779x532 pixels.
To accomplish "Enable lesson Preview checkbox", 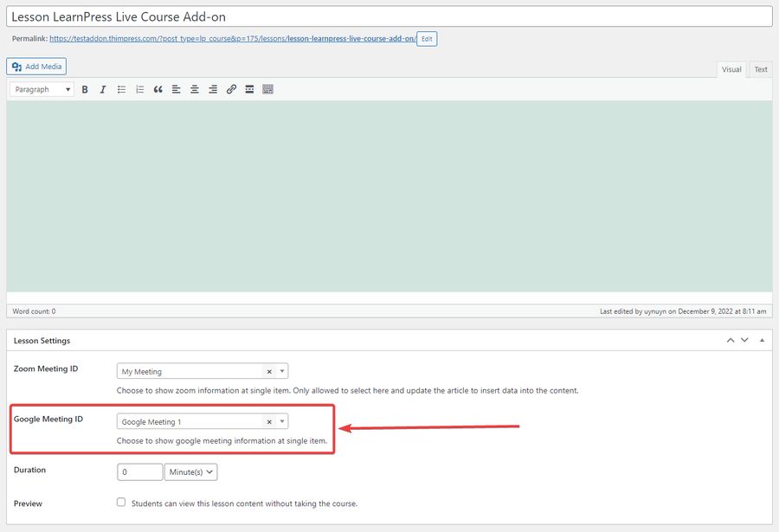I will coord(121,503).
